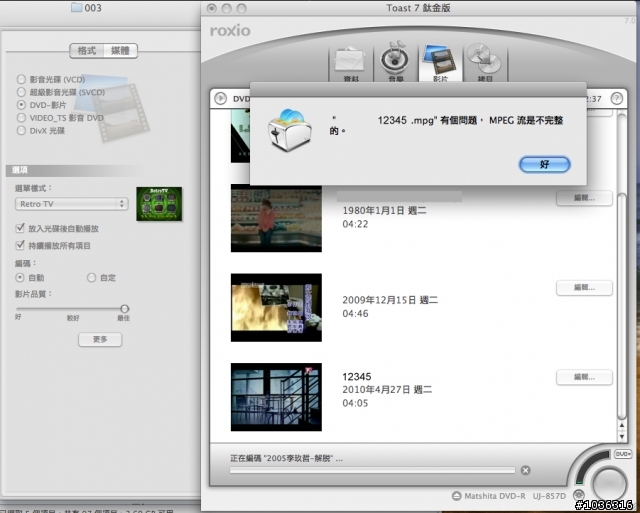Toggle play all items continuously (持續播放所有項目)

click(x=20, y=245)
